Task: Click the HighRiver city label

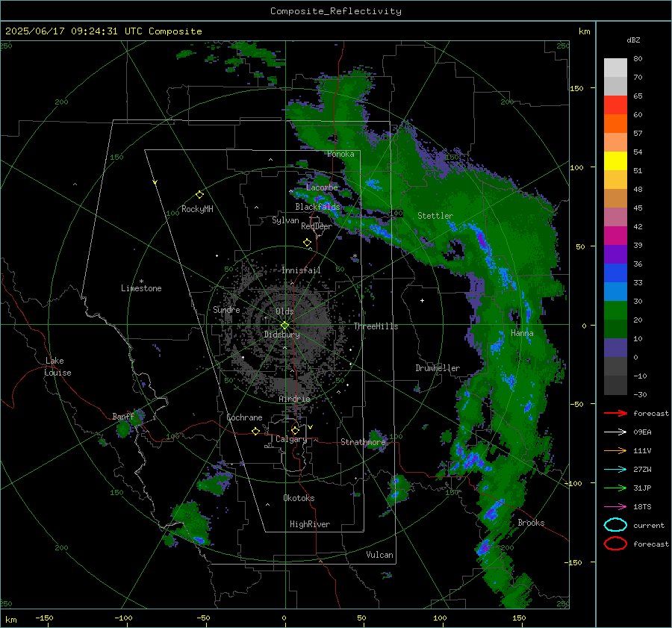Action: tap(310, 524)
